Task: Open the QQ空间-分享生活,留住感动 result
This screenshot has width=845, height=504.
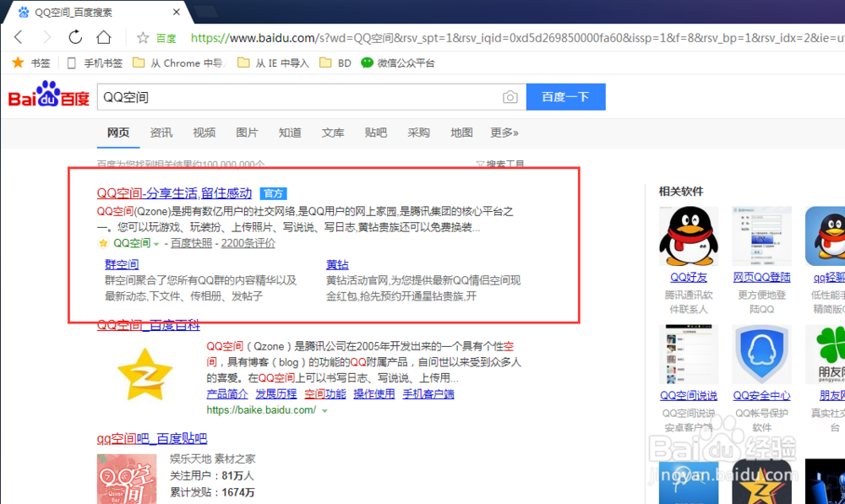Action: click(x=174, y=193)
